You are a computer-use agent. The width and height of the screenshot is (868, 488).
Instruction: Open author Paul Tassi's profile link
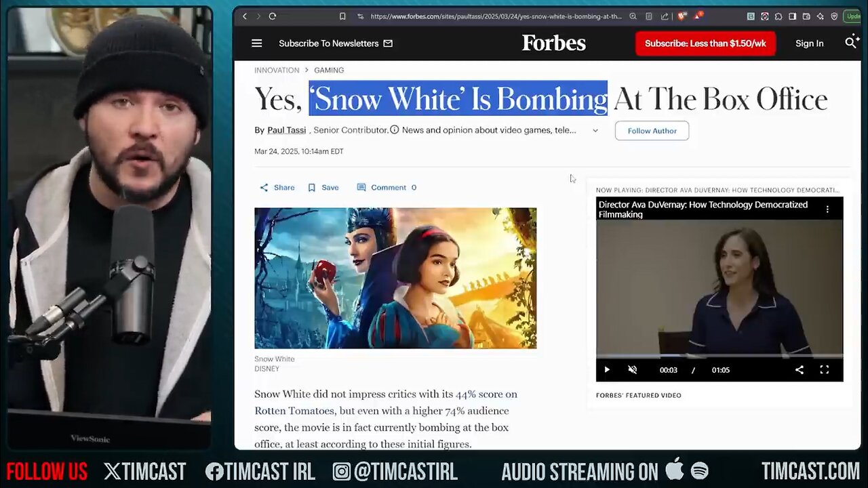click(286, 130)
